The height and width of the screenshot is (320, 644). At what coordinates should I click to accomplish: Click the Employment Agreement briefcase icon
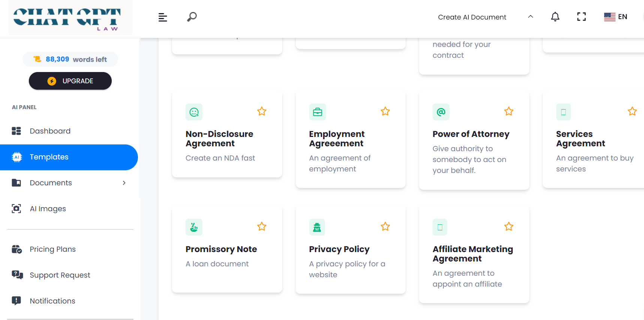(317, 112)
